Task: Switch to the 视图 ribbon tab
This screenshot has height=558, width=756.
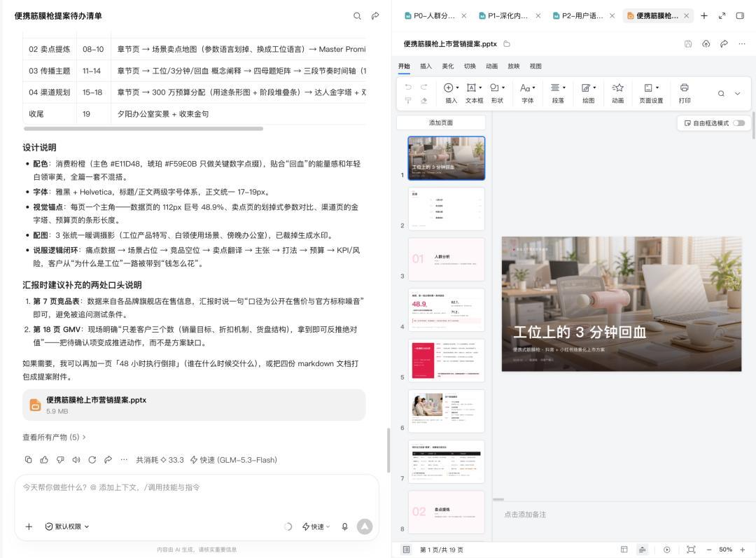Action: 535,66
